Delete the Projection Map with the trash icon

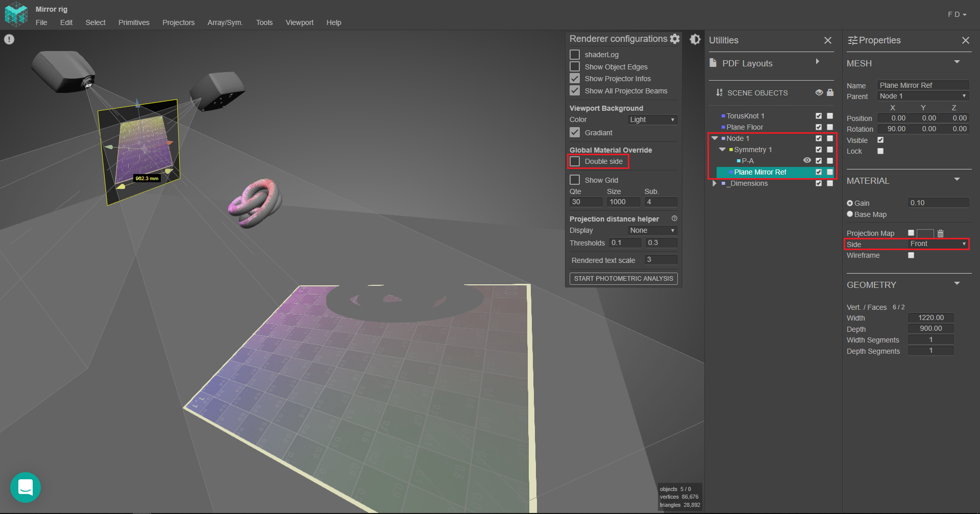tap(940, 233)
